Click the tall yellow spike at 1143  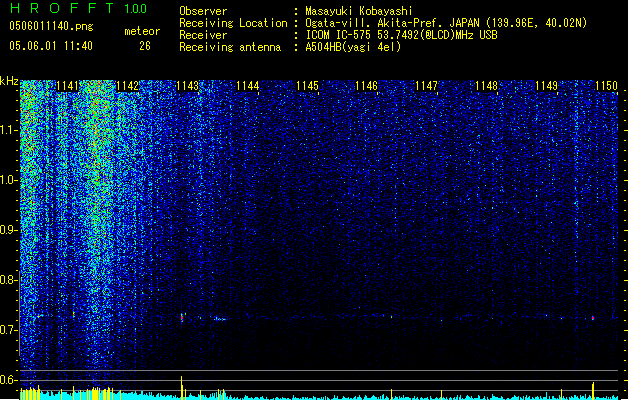tap(182, 387)
